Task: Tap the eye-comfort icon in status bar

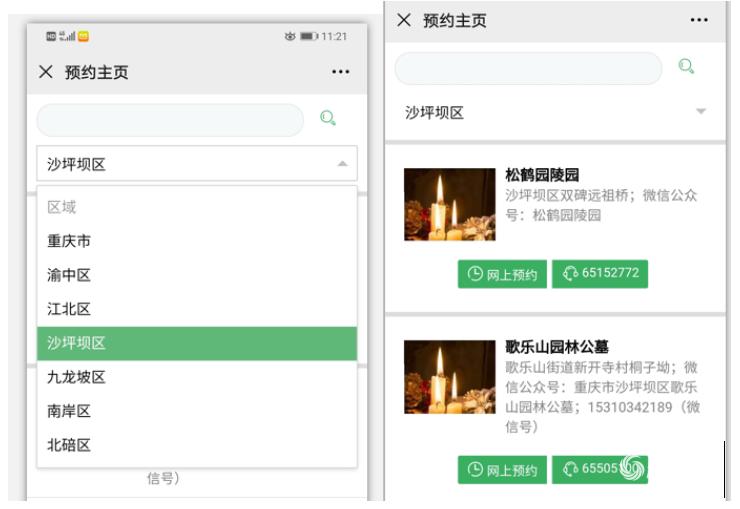Action: 290,36
